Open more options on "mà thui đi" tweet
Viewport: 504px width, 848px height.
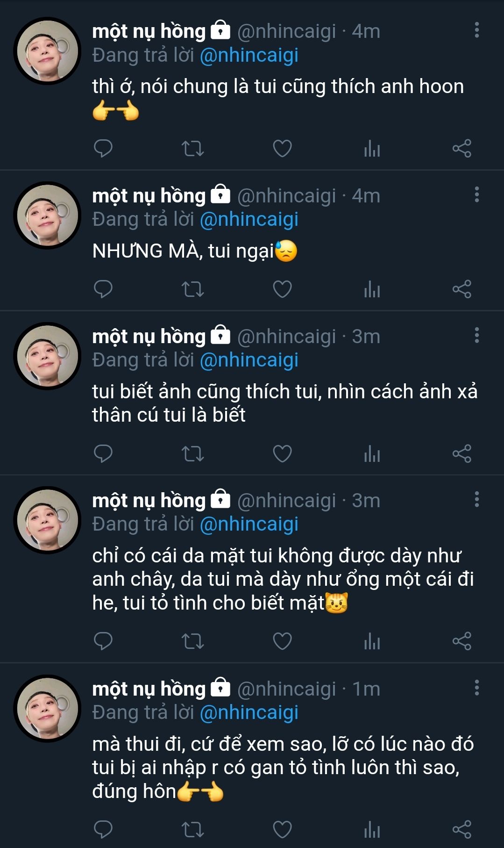[x=476, y=688]
